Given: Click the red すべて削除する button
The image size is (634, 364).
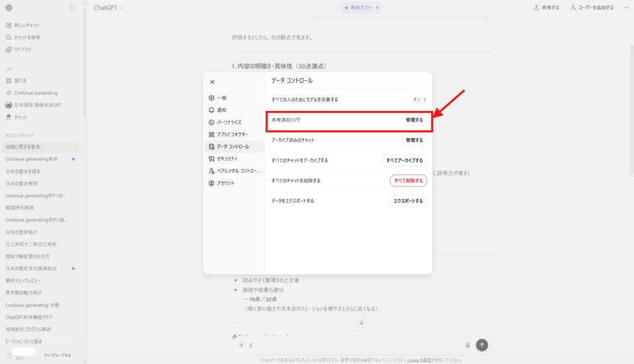Looking at the screenshot, I should pyautogui.click(x=408, y=181).
